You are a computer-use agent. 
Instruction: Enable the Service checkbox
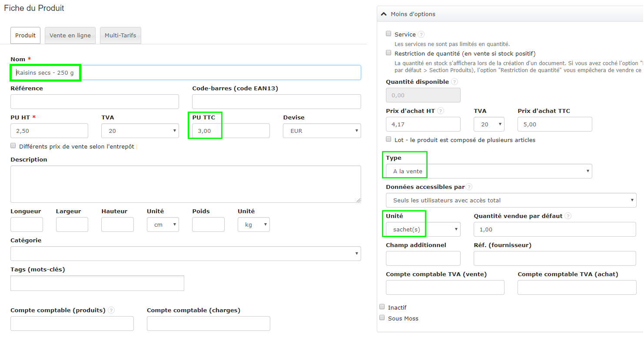coord(388,34)
